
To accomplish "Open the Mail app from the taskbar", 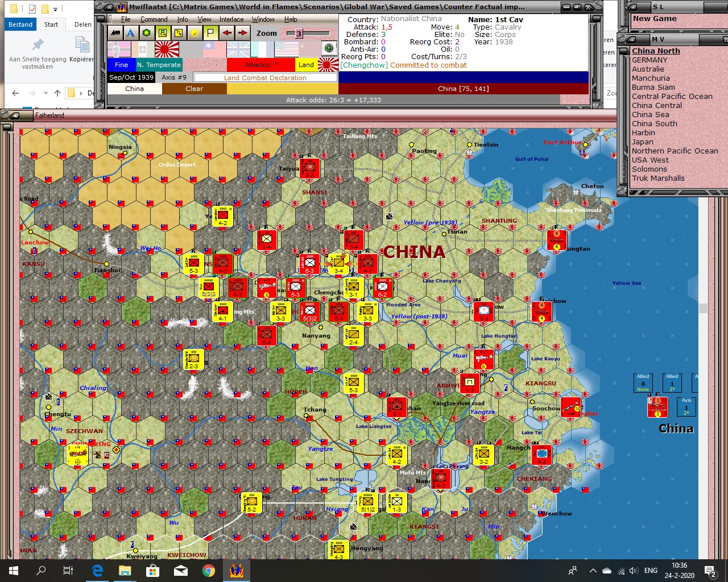I will (181, 571).
